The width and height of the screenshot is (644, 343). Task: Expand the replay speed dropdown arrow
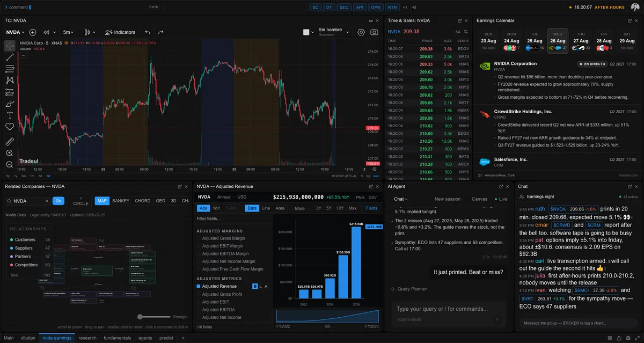click(x=54, y=32)
